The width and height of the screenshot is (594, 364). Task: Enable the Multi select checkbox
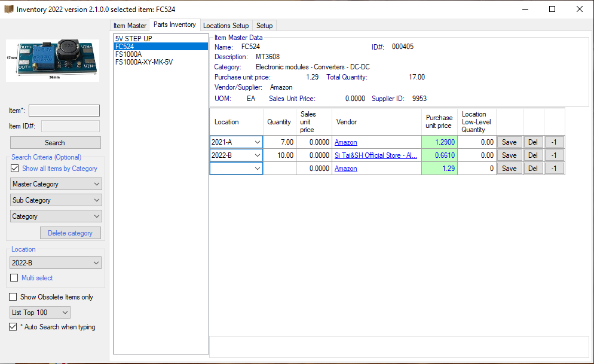click(x=15, y=278)
